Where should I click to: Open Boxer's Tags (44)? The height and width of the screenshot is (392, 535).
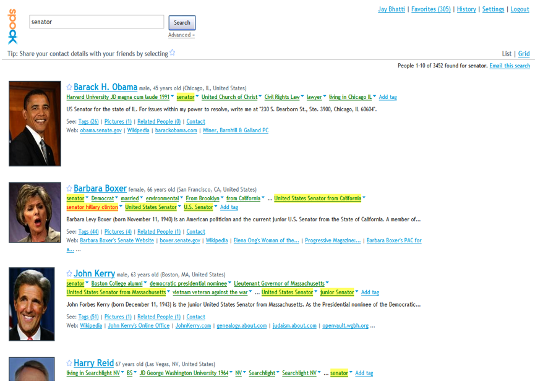[x=88, y=232]
